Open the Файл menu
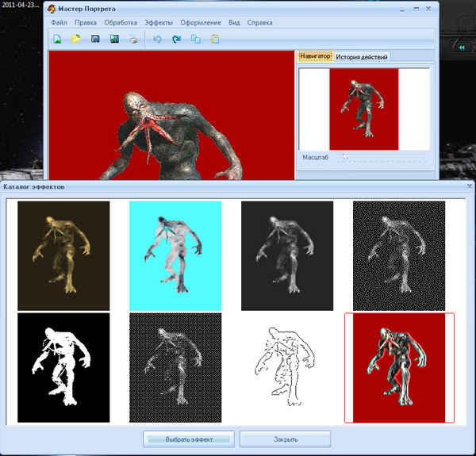The height and width of the screenshot is (456, 476). [59, 22]
